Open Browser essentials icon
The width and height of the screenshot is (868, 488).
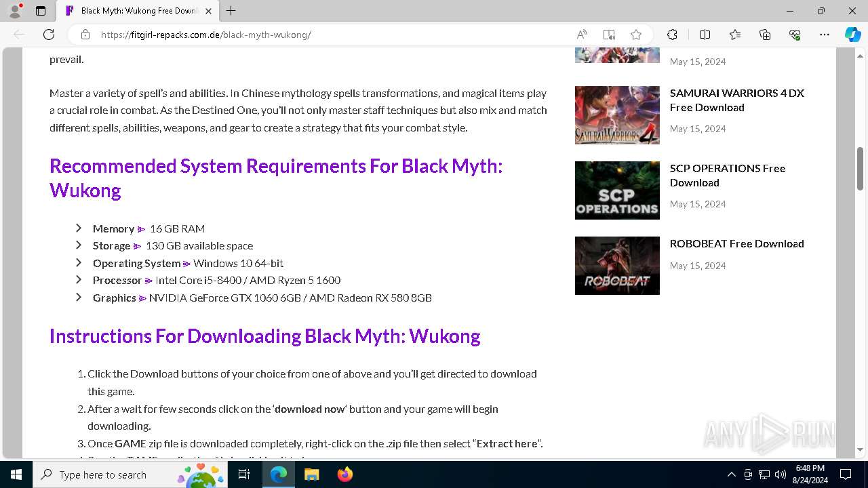point(795,35)
